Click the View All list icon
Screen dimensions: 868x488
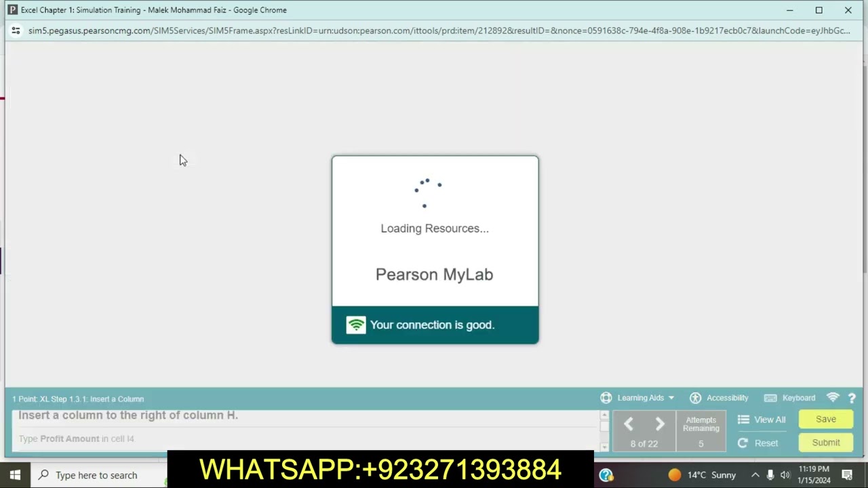[x=743, y=420]
